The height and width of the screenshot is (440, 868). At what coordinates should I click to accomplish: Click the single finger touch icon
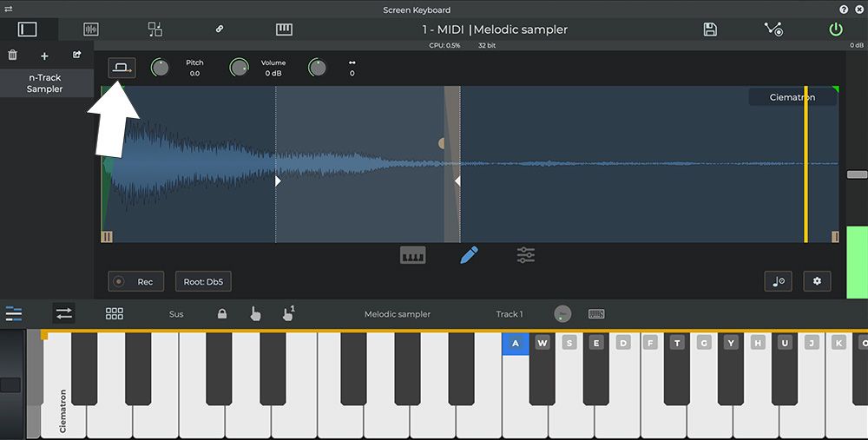coord(255,314)
